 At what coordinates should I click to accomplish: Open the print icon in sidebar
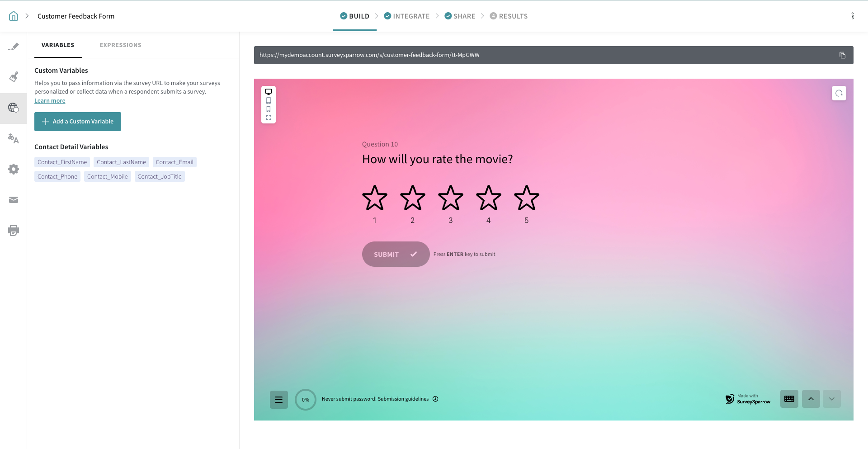[14, 231]
